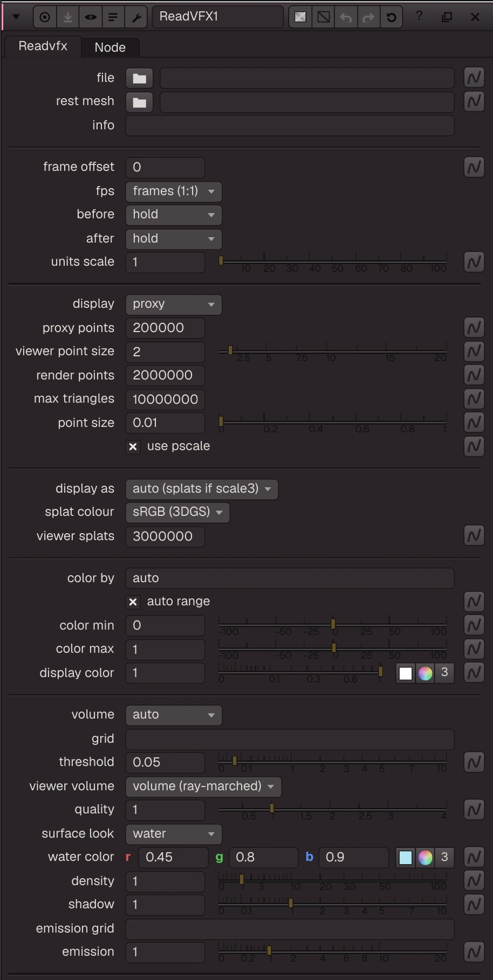Open animation menu for display color

pos(474,672)
